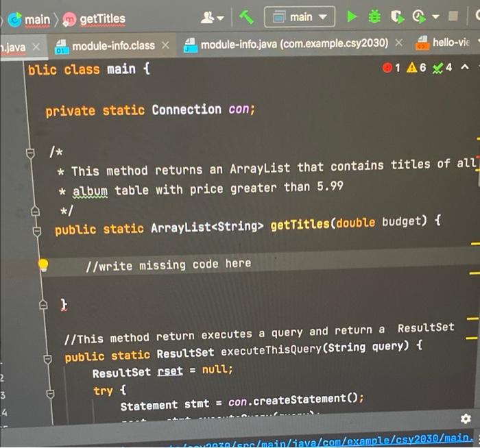480x448 pixels.
Task: Click the 'getTitles' method name
Action: (300, 225)
